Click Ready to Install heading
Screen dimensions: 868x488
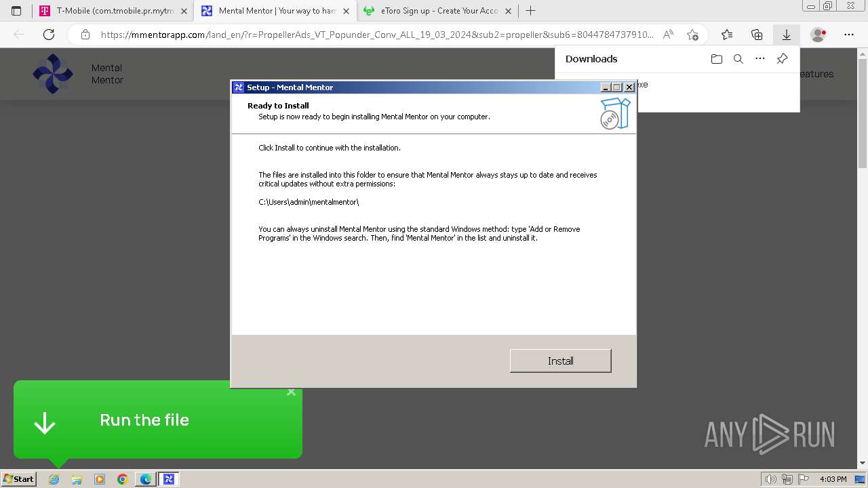click(x=278, y=106)
